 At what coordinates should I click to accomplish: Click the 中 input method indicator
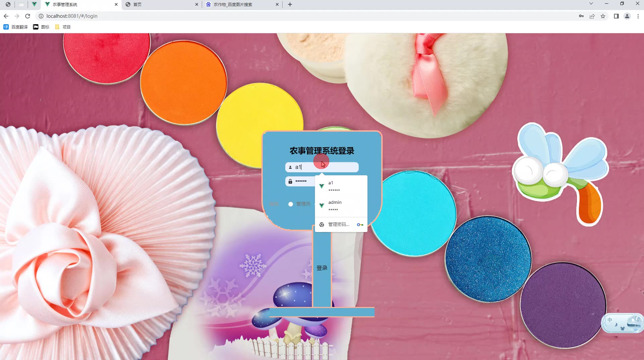tap(610, 320)
